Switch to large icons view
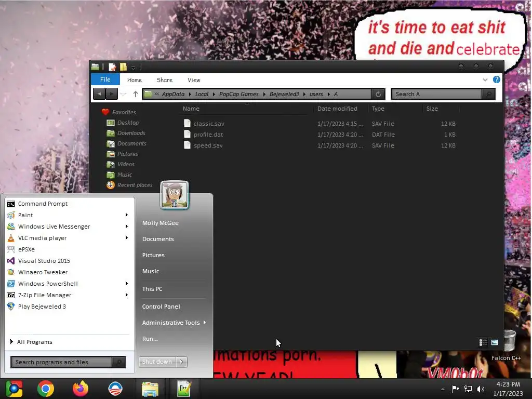The image size is (532, 399). click(495, 343)
